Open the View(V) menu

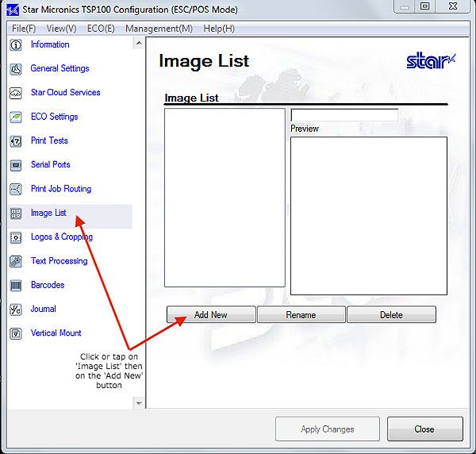(61, 29)
